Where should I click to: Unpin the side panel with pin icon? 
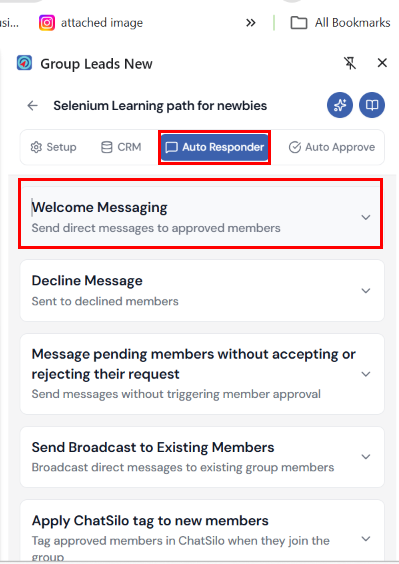click(350, 63)
